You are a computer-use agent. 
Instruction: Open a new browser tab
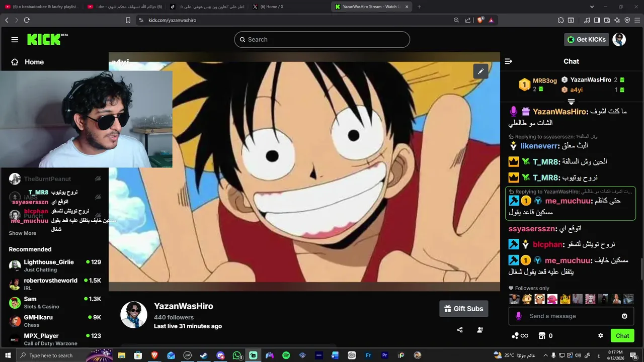pos(419,7)
